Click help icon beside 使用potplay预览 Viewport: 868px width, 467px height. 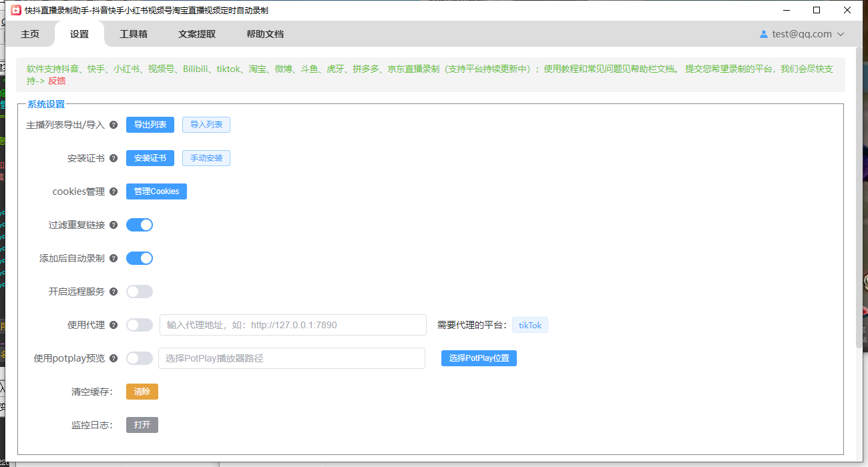coord(114,358)
